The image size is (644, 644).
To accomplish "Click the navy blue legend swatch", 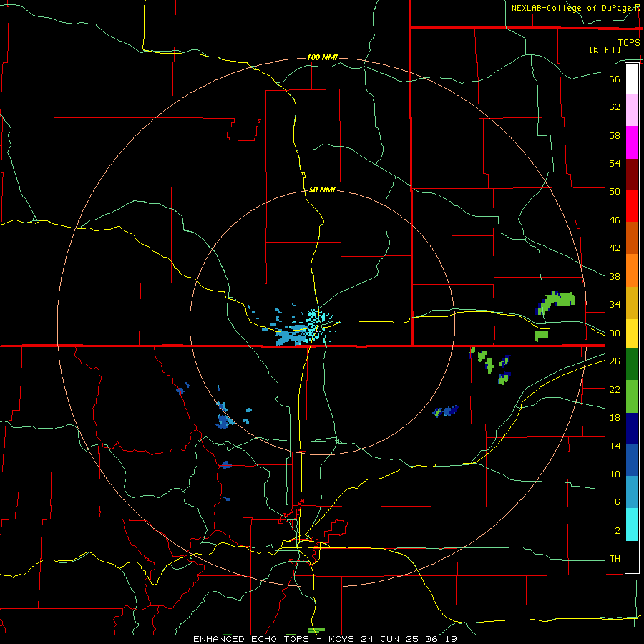I will click(x=632, y=429).
